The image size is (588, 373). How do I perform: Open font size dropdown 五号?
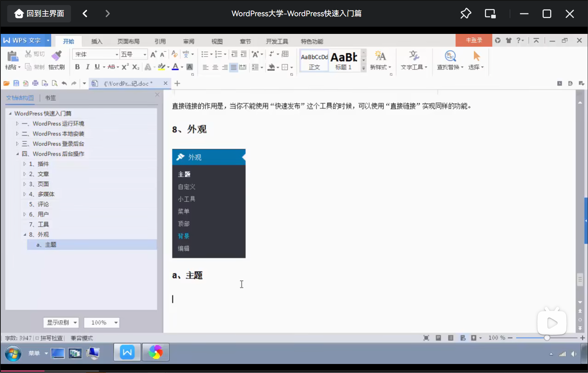point(134,54)
